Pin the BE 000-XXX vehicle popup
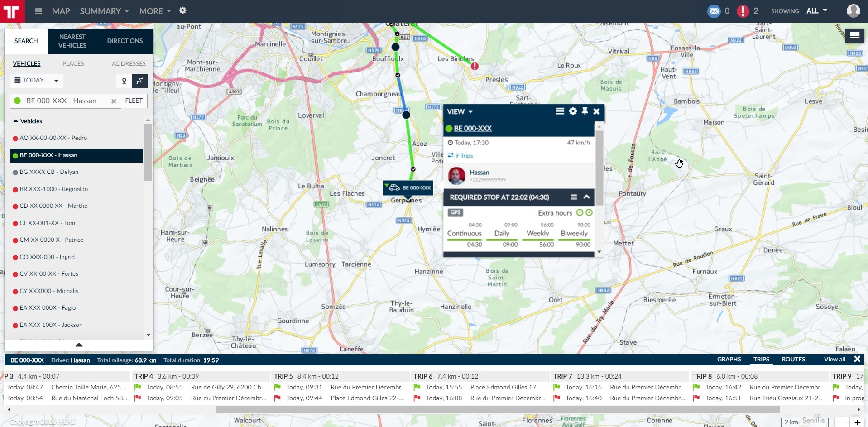The width and height of the screenshot is (868, 427). click(x=585, y=111)
